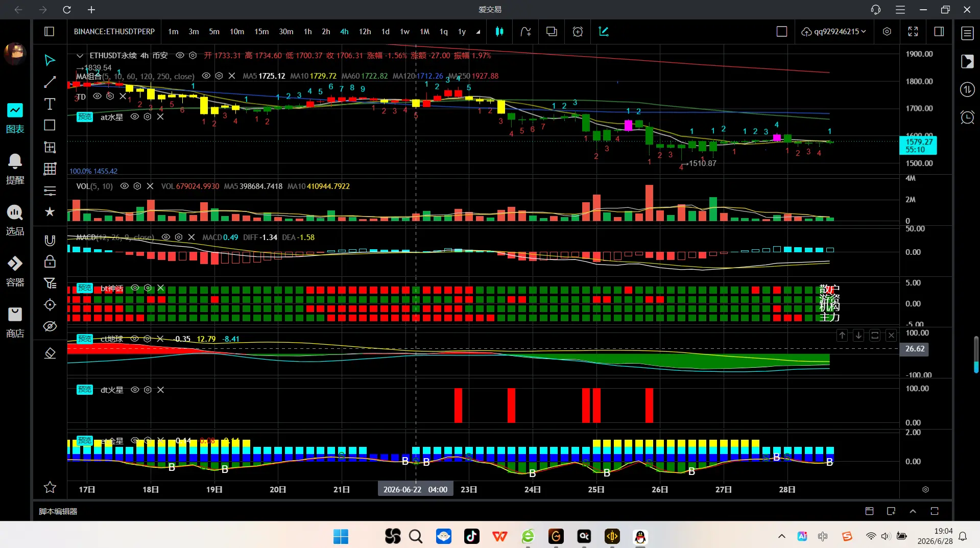Lock all drawings with padlock icon
The height and width of the screenshot is (548, 980).
[50, 262]
